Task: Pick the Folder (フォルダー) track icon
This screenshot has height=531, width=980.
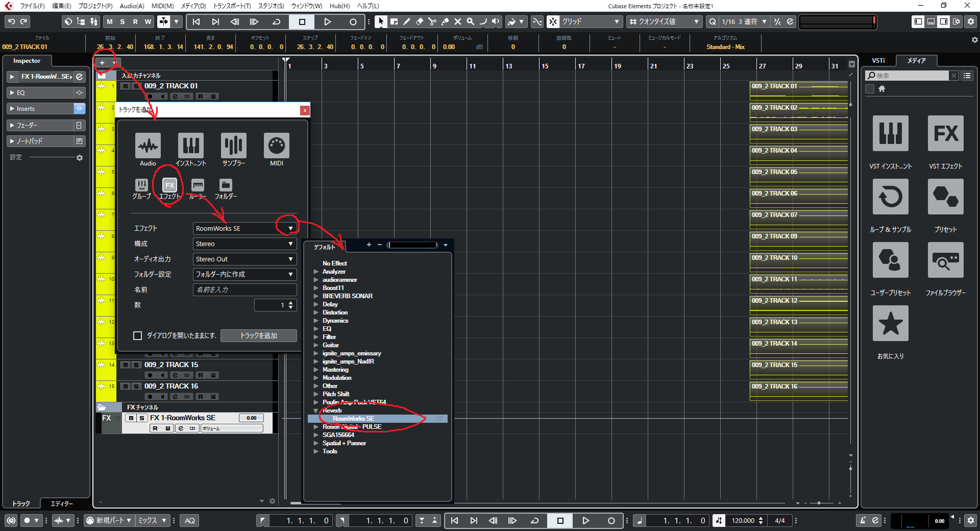Action: 226,185
